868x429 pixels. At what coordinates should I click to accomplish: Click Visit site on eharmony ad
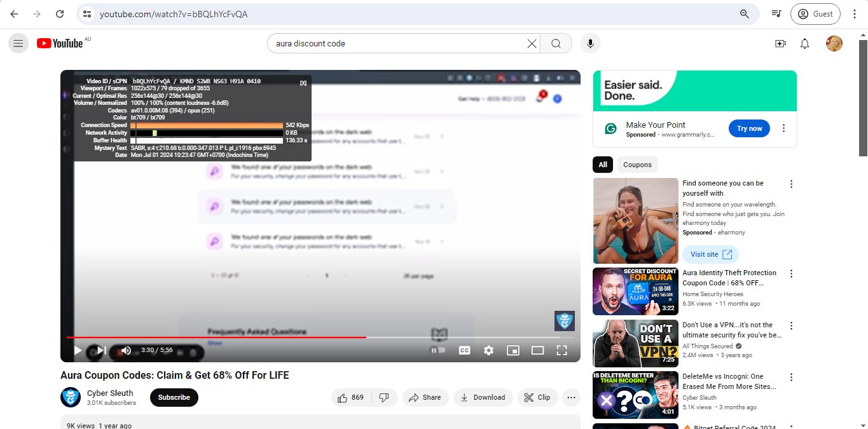pos(710,254)
